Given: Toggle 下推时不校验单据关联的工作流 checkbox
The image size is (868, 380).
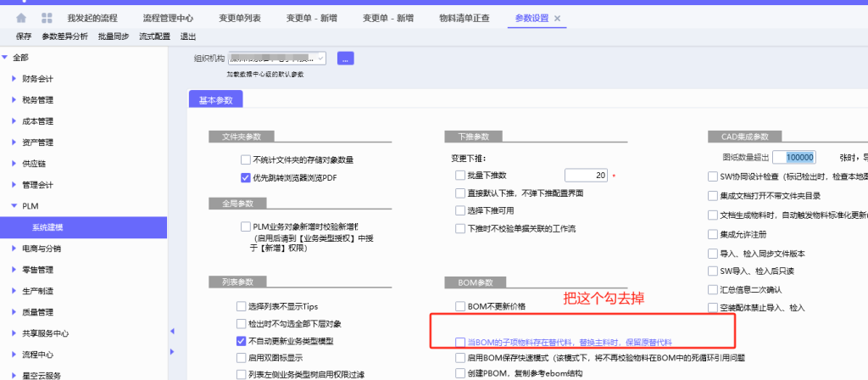Looking at the screenshot, I should 460,228.
